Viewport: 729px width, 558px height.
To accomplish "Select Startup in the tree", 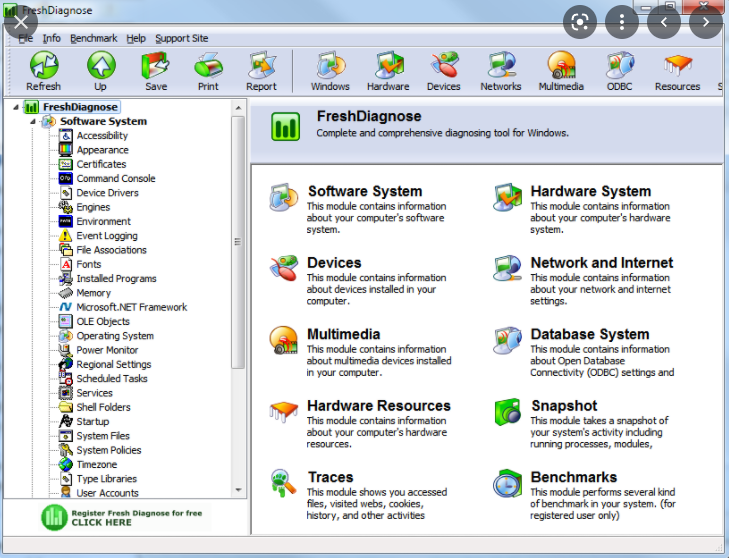I will click(x=93, y=422).
